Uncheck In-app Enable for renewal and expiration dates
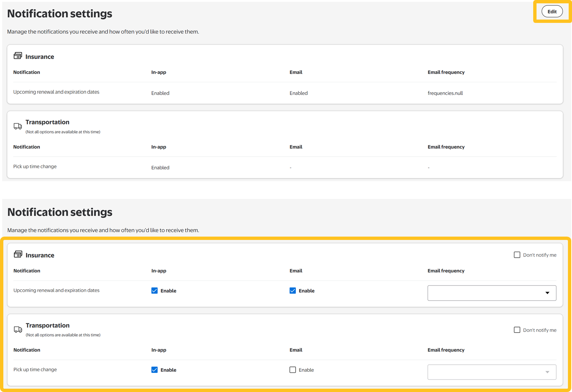This screenshot has height=392, width=572. coord(154,290)
